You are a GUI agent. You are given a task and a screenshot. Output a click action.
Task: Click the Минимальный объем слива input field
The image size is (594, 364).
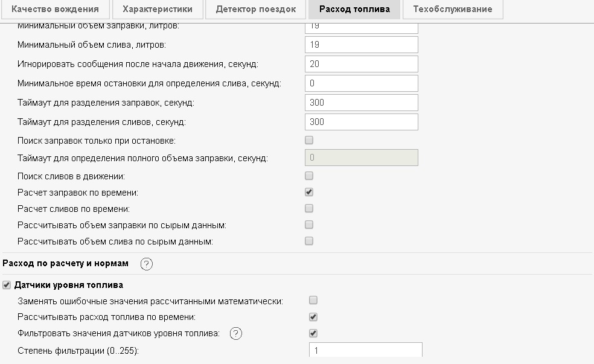[x=361, y=45]
